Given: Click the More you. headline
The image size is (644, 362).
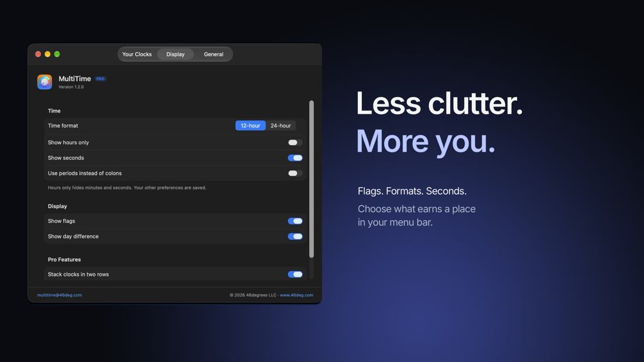Looking at the screenshot, I should [426, 142].
